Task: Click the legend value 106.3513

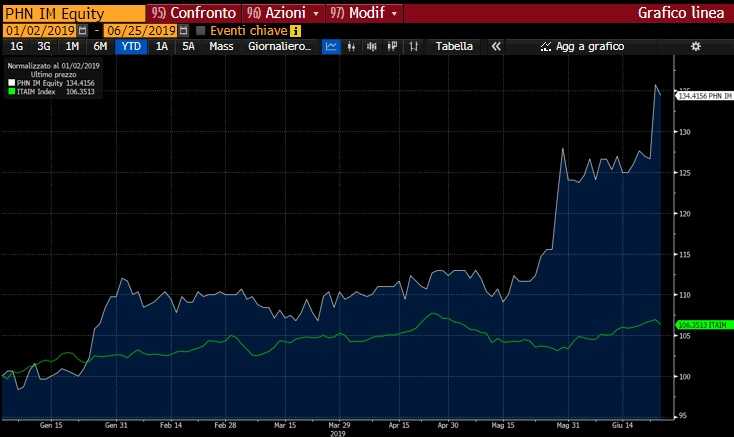Action: (x=80, y=92)
